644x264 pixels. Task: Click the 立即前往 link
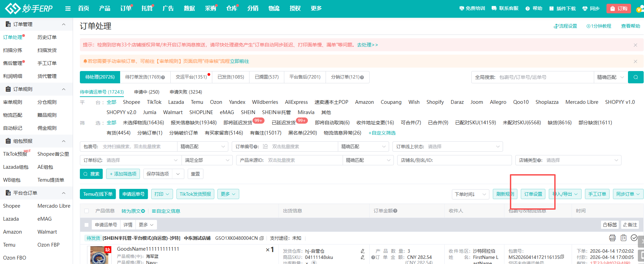point(239,61)
